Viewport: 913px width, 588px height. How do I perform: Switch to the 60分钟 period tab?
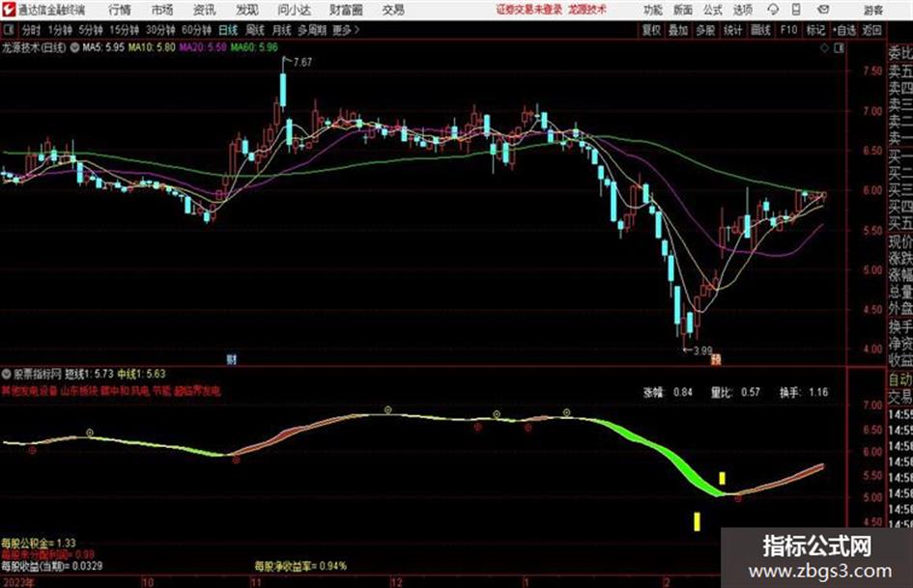click(x=196, y=30)
